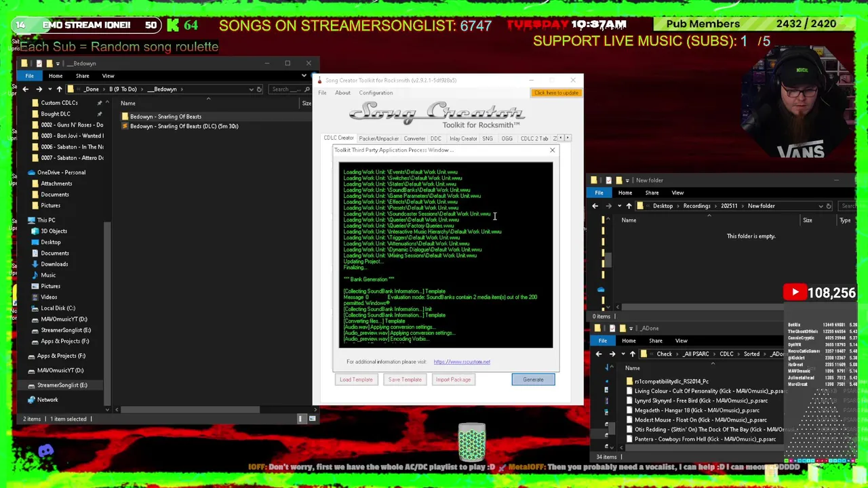Open the File menu in Song Creator Toolkit
The height and width of the screenshot is (488, 868).
pyautogui.click(x=322, y=93)
